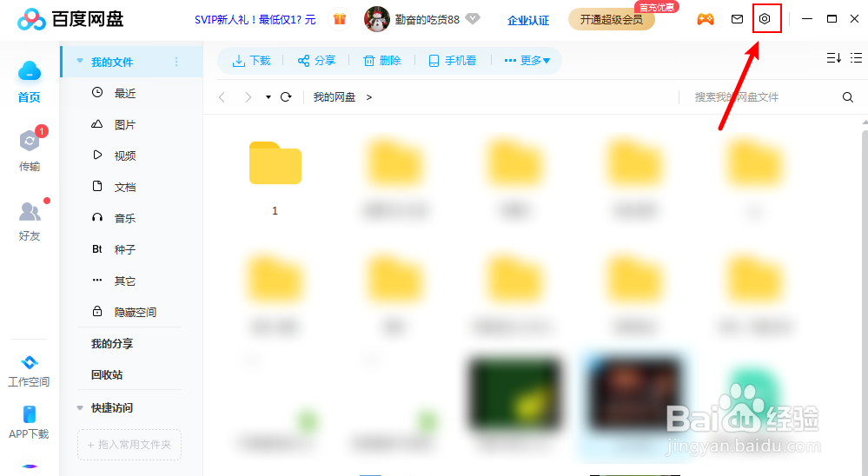Click 拖入常用文件夹 drop area
This screenshot has height=476, width=868.
[x=129, y=445]
